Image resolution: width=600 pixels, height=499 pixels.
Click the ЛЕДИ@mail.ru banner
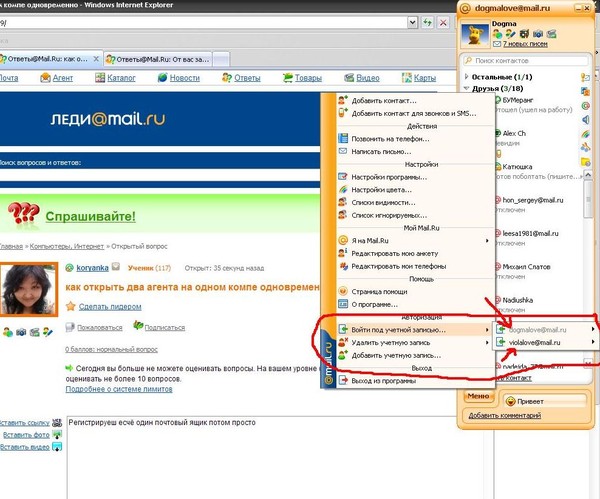[x=108, y=119]
